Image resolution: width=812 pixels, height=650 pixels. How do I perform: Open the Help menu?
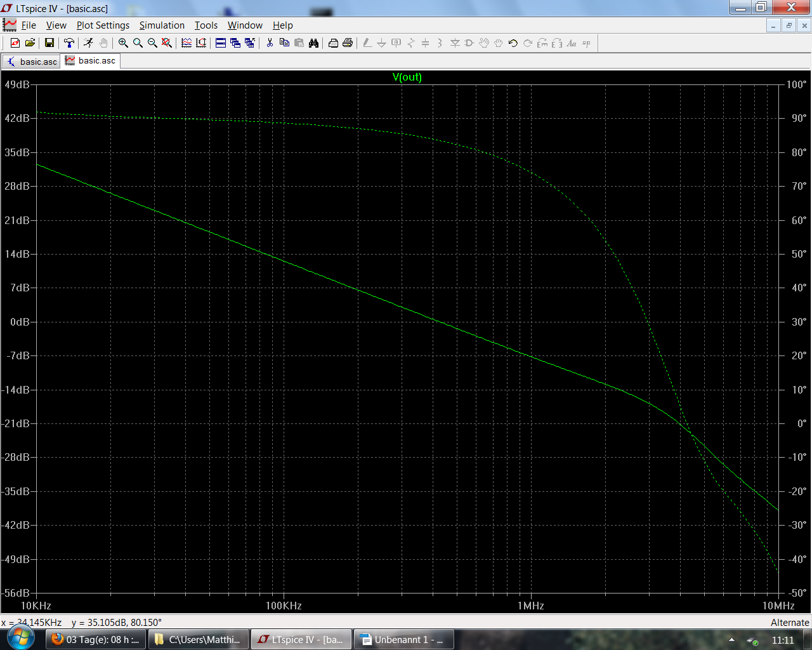pyautogui.click(x=283, y=25)
